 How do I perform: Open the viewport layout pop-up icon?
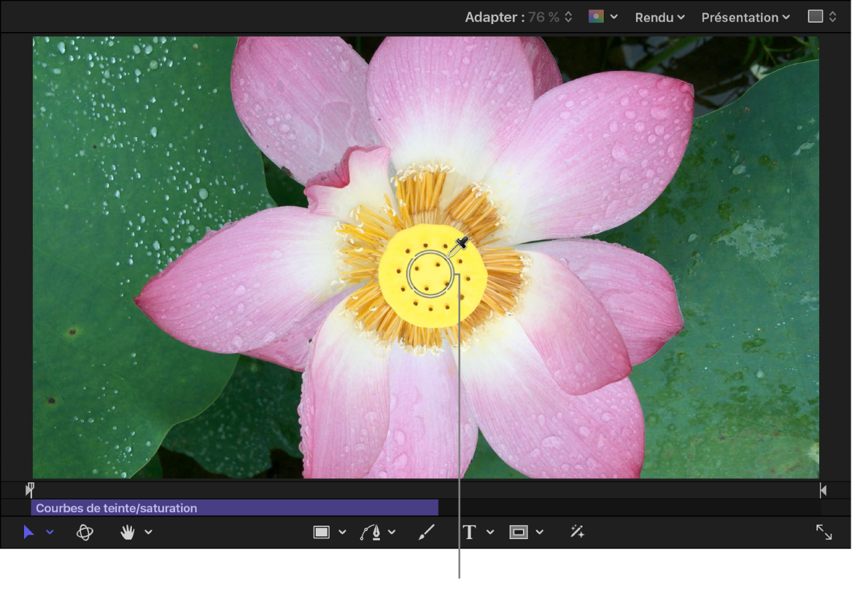pyautogui.click(x=823, y=17)
